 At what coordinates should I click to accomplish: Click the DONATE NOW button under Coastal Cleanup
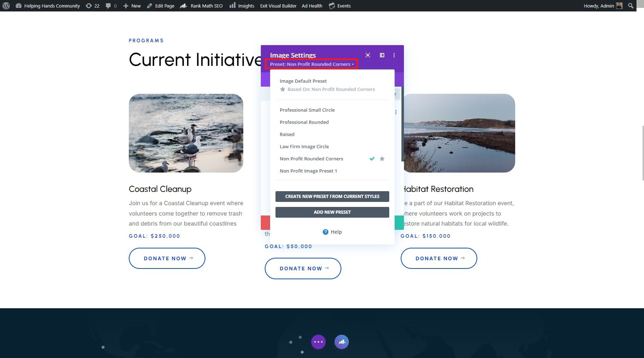(x=167, y=258)
